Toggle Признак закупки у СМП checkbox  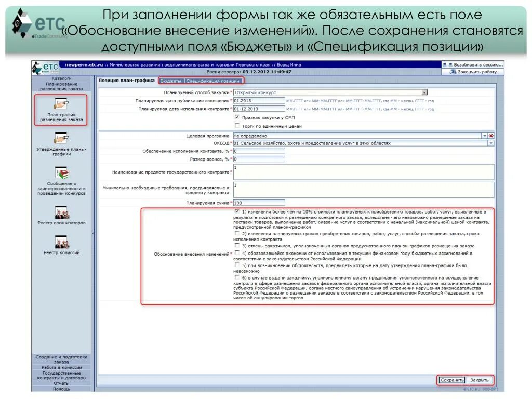tap(237, 117)
